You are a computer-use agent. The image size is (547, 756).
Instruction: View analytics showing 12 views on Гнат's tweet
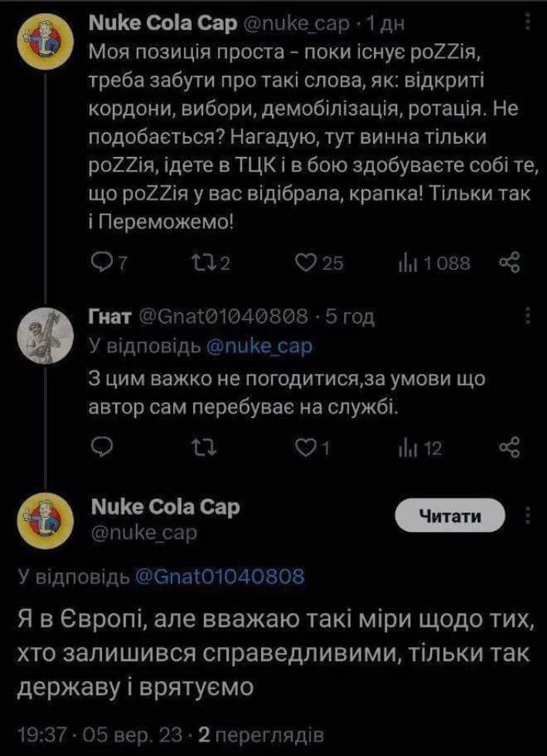(406, 447)
